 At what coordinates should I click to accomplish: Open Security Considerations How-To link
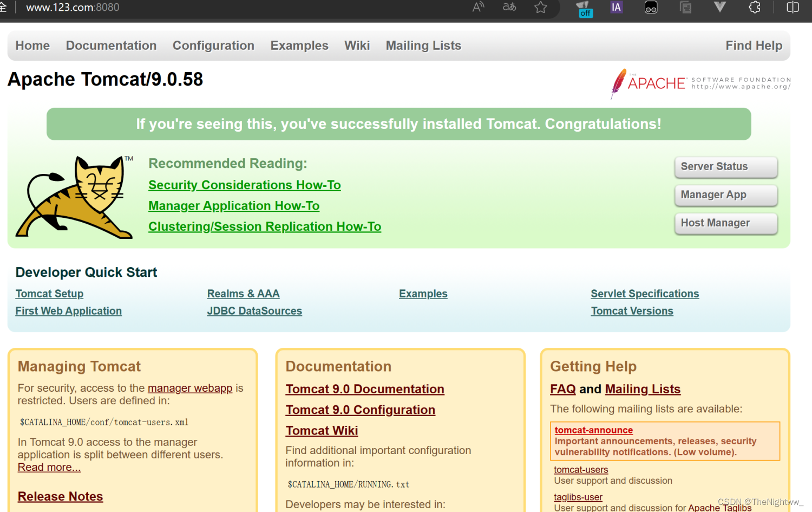click(x=245, y=185)
